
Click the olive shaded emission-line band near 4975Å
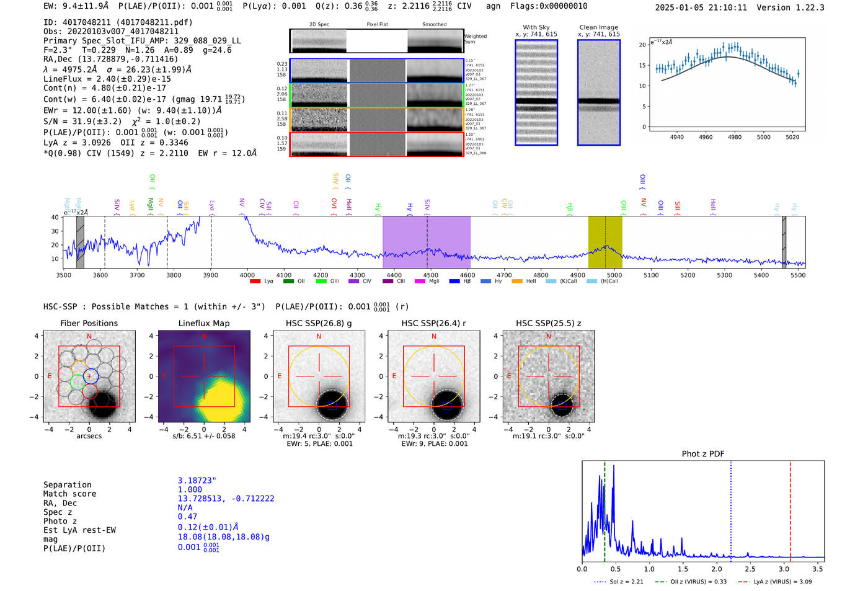(605, 242)
